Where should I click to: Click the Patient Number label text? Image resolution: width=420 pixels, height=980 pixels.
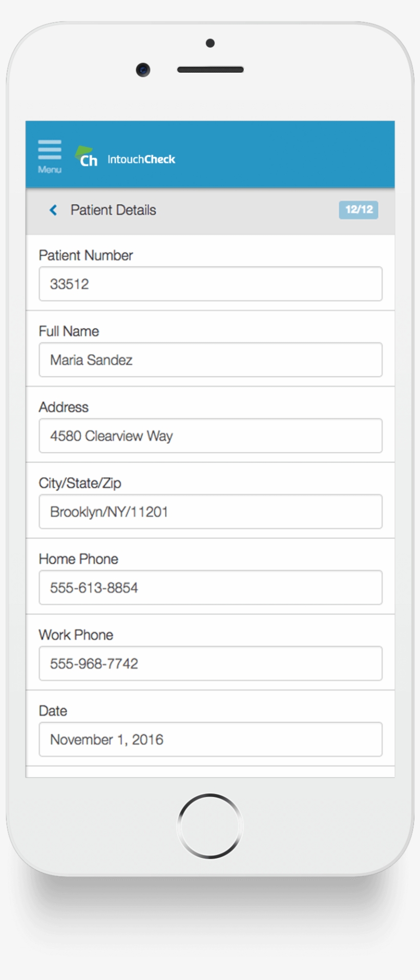pos(86,255)
